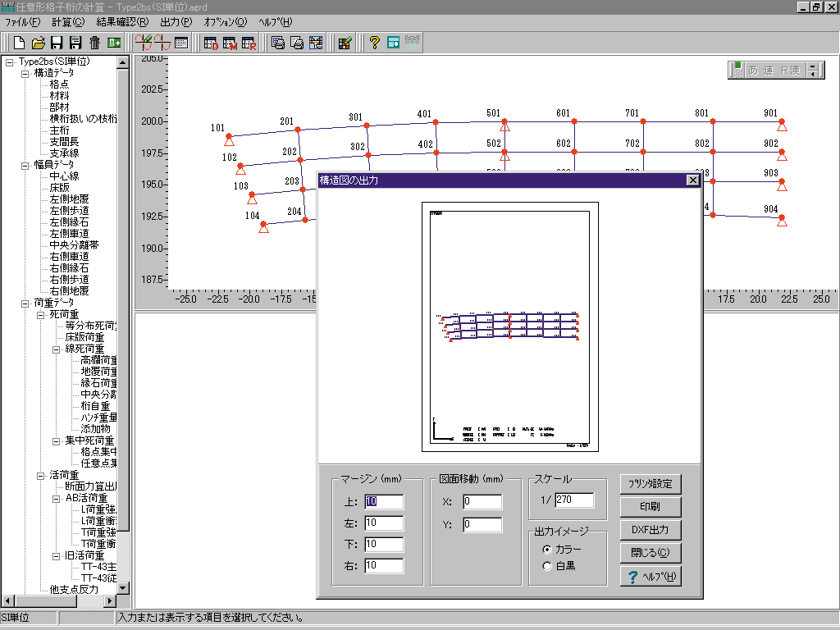840x630 pixels.
Task: Collapse the 幅員データ tree node
Action: click(x=25, y=165)
